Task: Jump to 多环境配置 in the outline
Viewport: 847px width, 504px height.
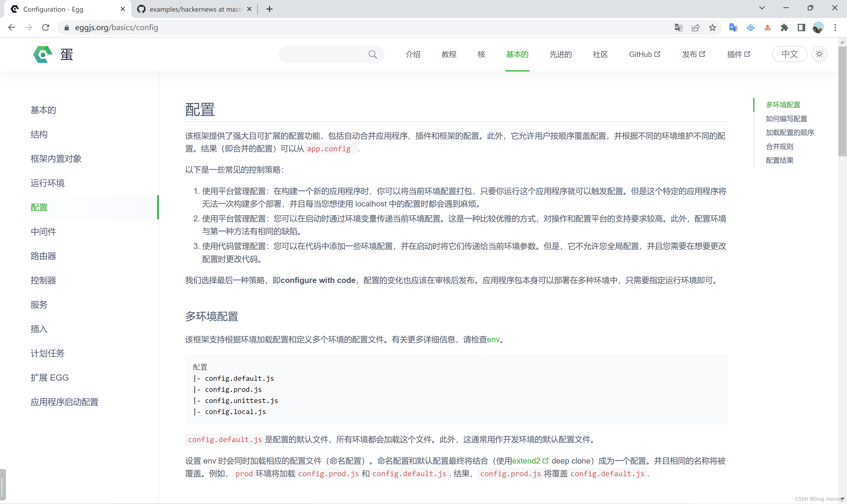Action: [783, 105]
